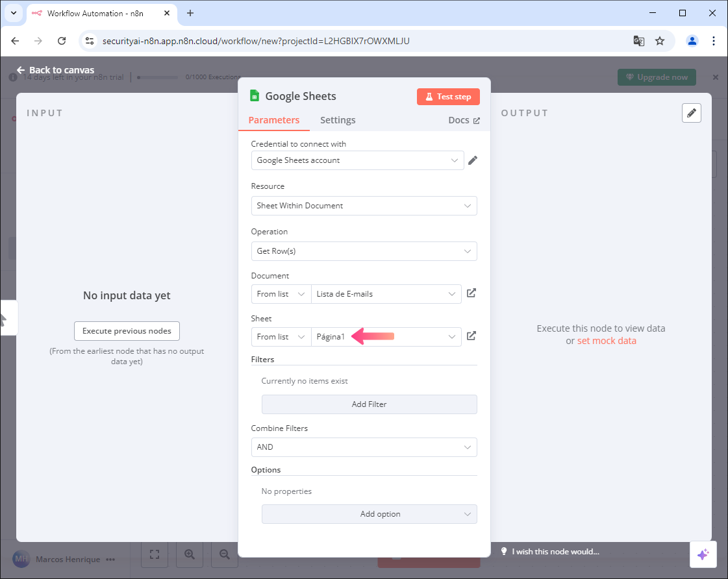The height and width of the screenshot is (579, 728).
Task: Open the Operation dropdown showing Get Row(s)
Action: pyautogui.click(x=364, y=251)
